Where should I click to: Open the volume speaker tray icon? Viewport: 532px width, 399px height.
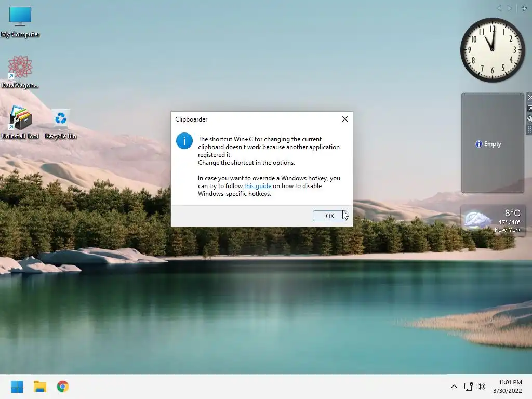pos(481,387)
